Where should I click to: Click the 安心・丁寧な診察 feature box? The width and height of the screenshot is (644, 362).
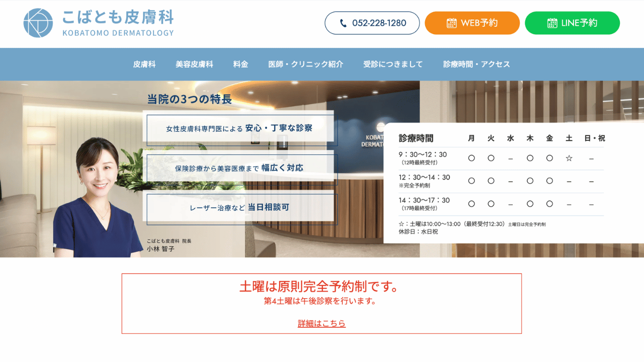point(240,128)
